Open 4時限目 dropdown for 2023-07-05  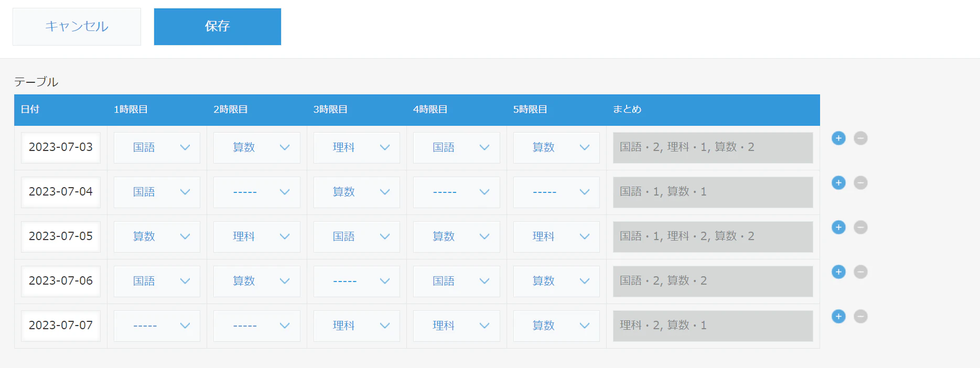[456, 237]
